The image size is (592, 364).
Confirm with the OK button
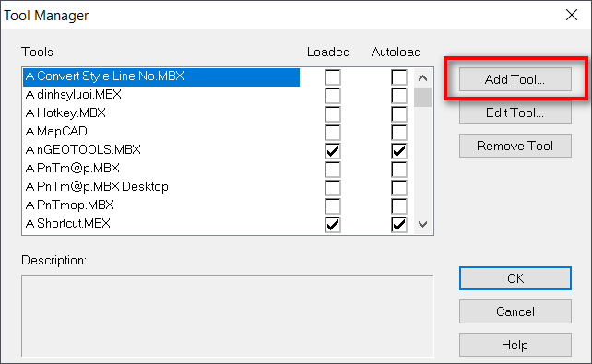tap(515, 278)
